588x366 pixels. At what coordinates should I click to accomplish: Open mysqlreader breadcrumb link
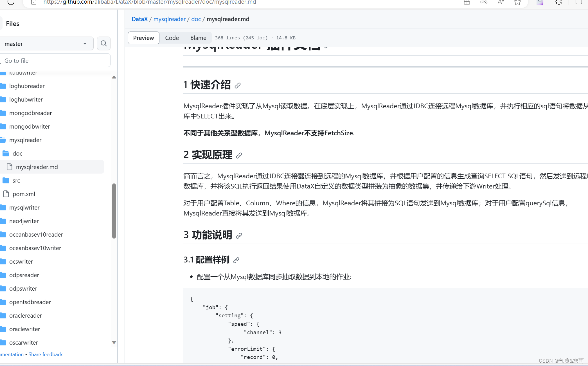pyautogui.click(x=170, y=19)
